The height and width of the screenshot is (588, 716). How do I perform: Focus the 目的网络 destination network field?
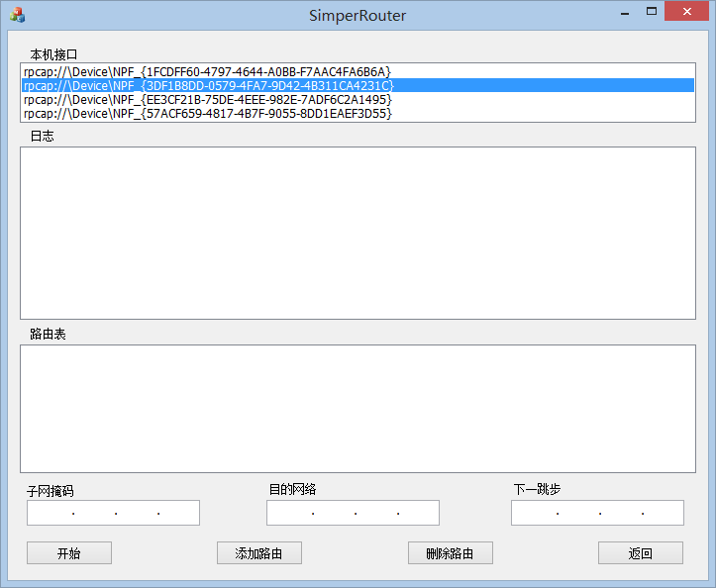pyautogui.click(x=353, y=513)
